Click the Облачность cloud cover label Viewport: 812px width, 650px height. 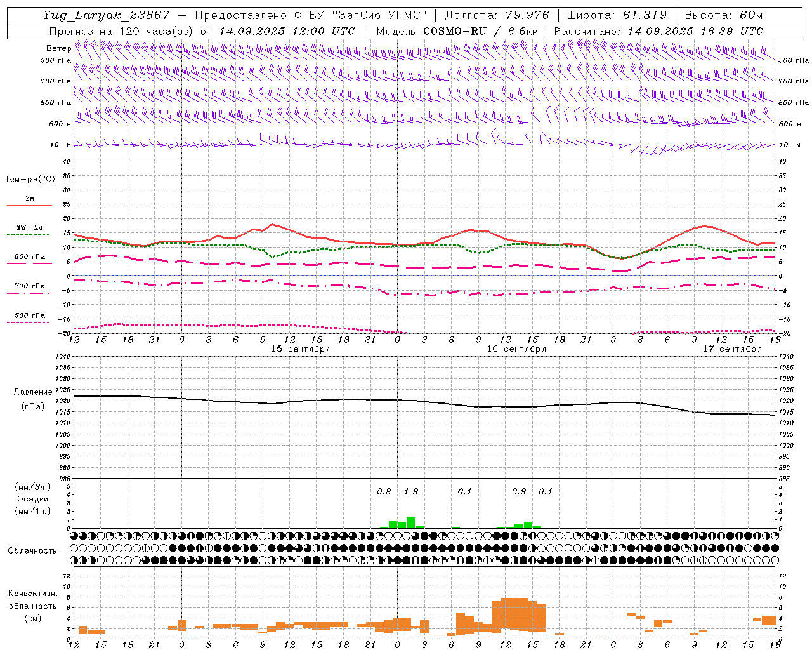[32, 551]
